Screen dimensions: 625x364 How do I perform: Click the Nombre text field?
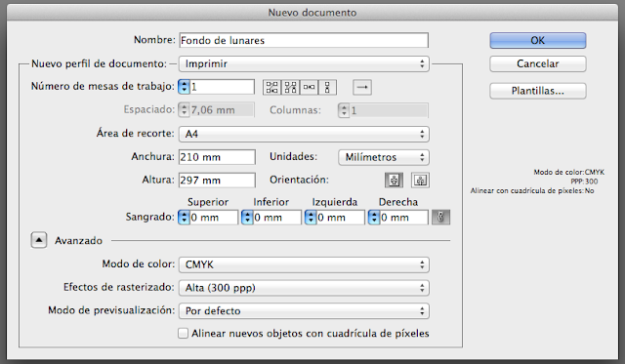[x=304, y=40]
